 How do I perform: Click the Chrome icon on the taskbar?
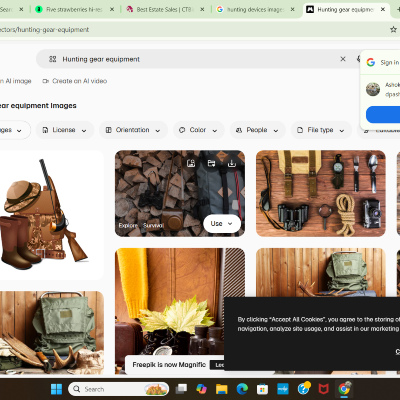coord(344,389)
